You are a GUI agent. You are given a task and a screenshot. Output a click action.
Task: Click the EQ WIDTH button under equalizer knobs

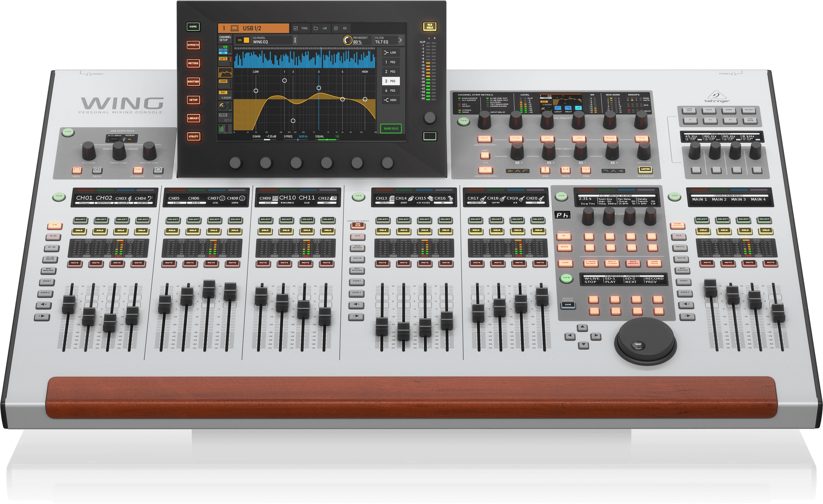pyautogui.click(x=565, y=170)
